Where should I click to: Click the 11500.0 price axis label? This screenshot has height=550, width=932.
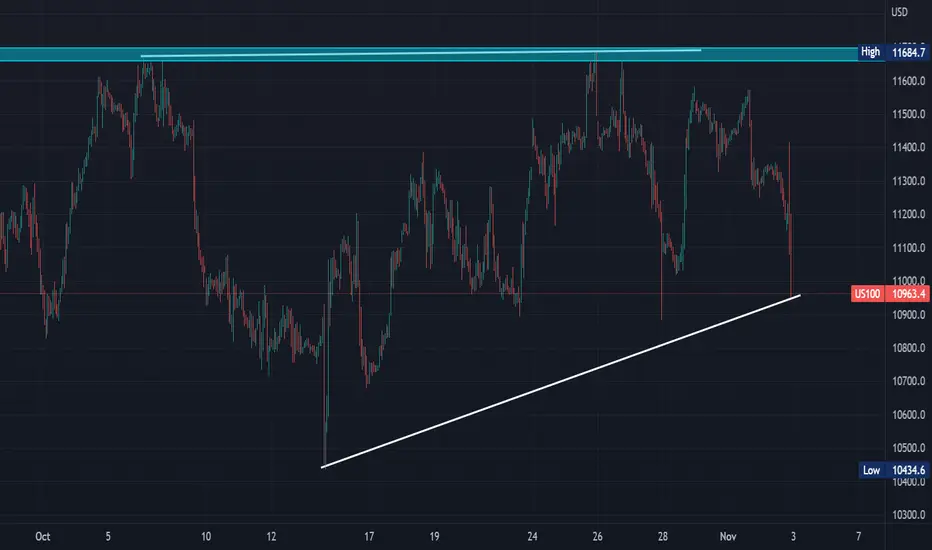coord(909,114)
